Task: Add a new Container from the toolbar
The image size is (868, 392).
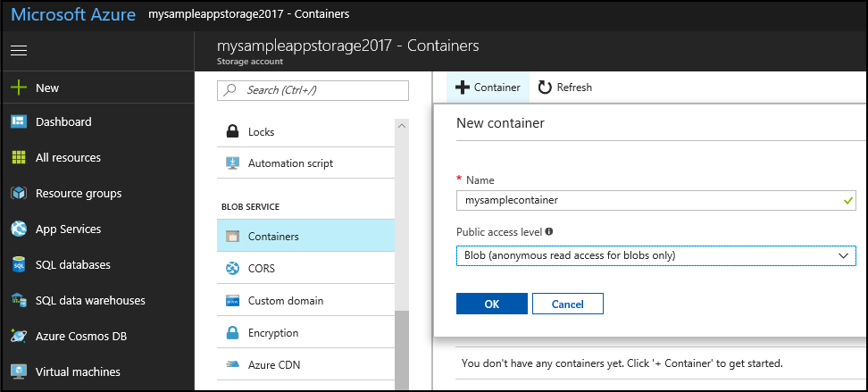Action: coord(488,88)
